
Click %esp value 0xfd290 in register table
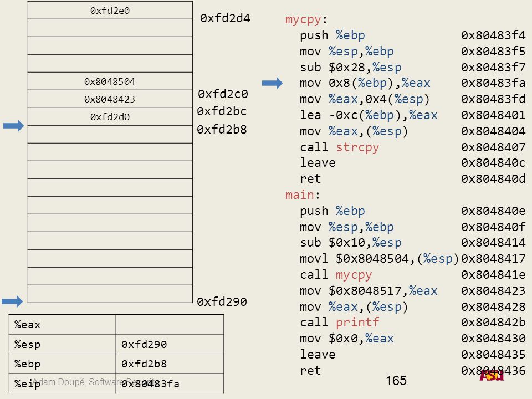click(144, 344)
